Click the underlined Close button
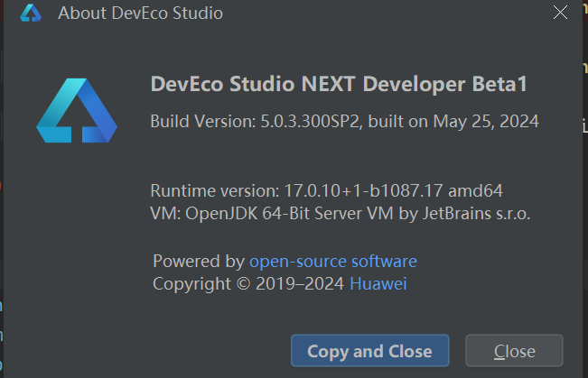Image resolution: width=588 pixels, height=378 pixels. click(514, 351)
